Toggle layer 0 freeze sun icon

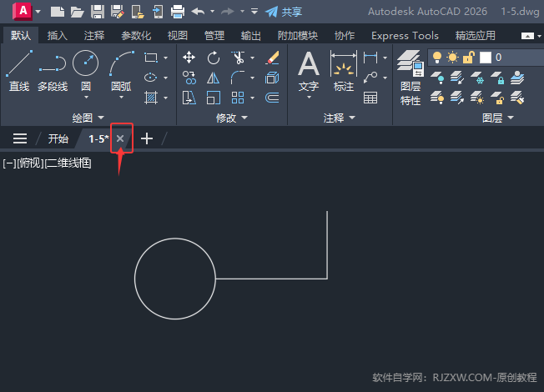tap(452, 58)
